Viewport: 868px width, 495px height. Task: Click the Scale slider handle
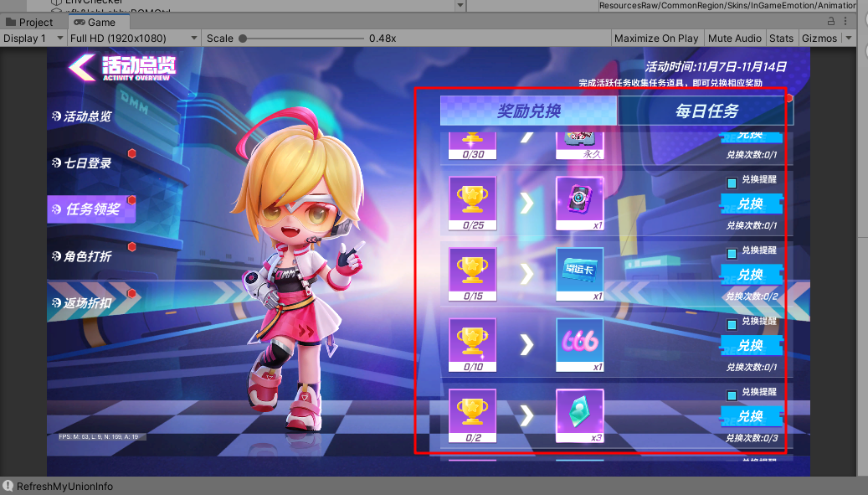click(x=243, y=39)
